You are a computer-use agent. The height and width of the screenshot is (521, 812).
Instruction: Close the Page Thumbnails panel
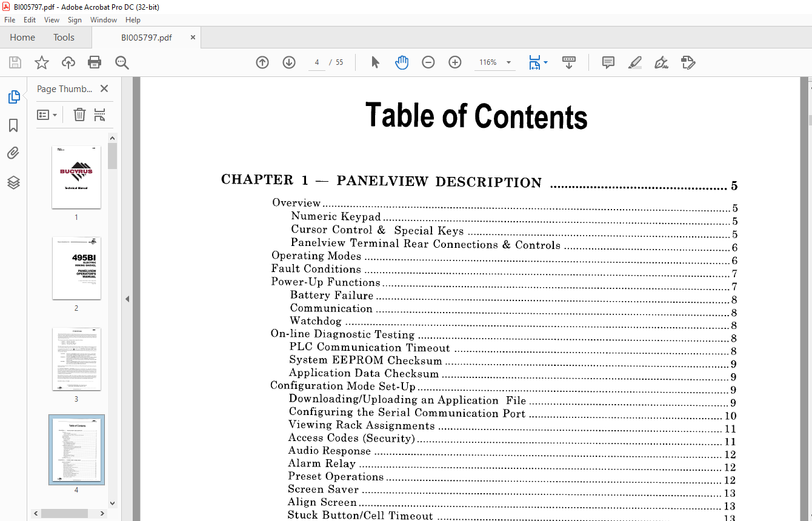pos(104,88)
